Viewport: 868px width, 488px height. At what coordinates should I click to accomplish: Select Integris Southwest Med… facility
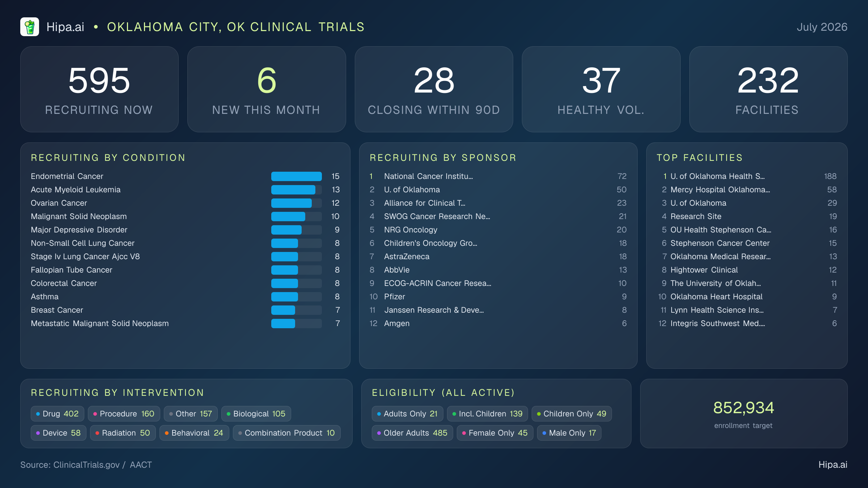click(747, 323)
